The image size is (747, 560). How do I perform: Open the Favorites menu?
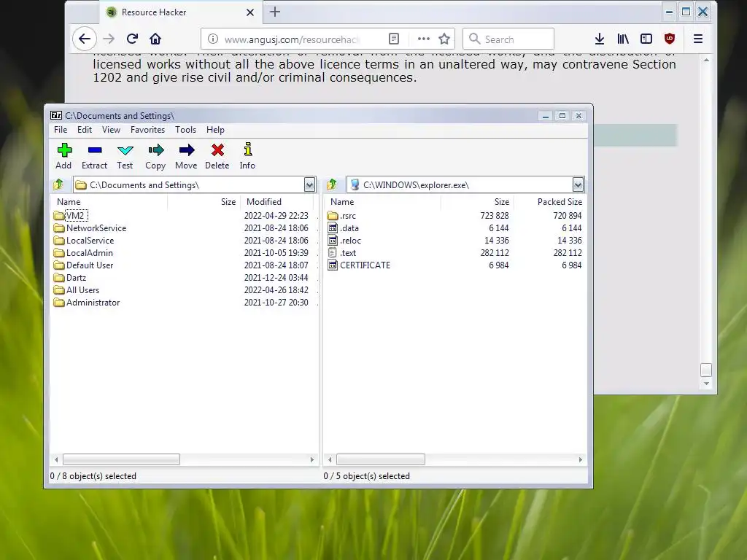click(147, 130)
